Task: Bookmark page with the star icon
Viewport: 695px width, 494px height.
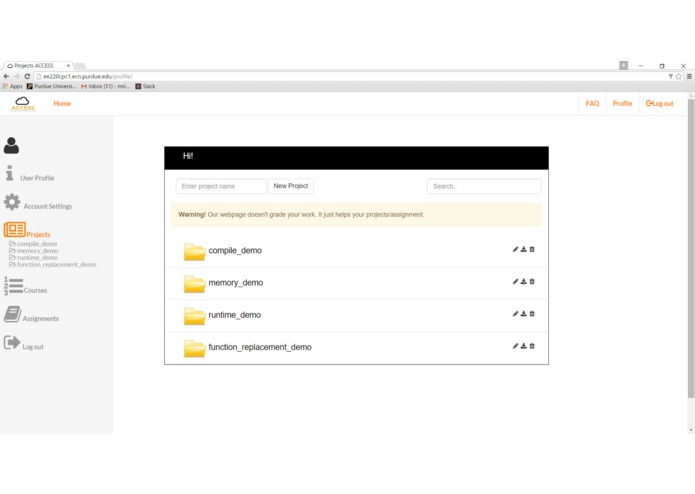Action: point(679,76)
